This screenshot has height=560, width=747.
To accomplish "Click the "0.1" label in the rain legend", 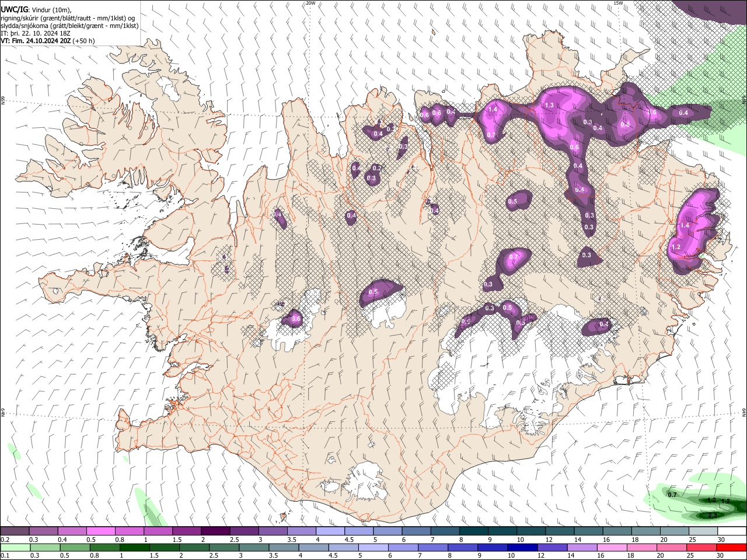I will coord(5,555).
